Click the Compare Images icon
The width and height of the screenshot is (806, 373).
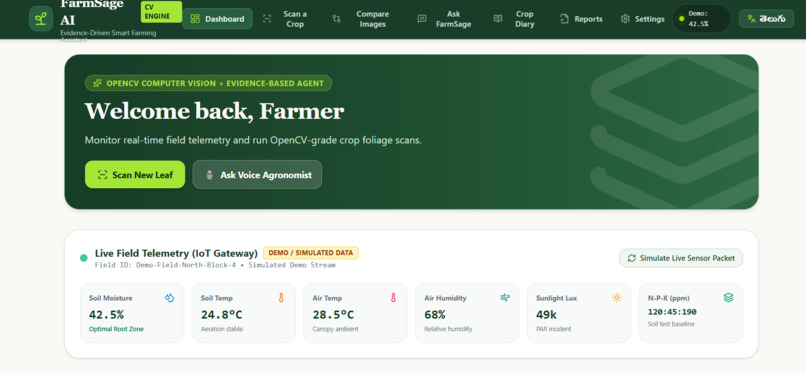[x=336, y=19]
